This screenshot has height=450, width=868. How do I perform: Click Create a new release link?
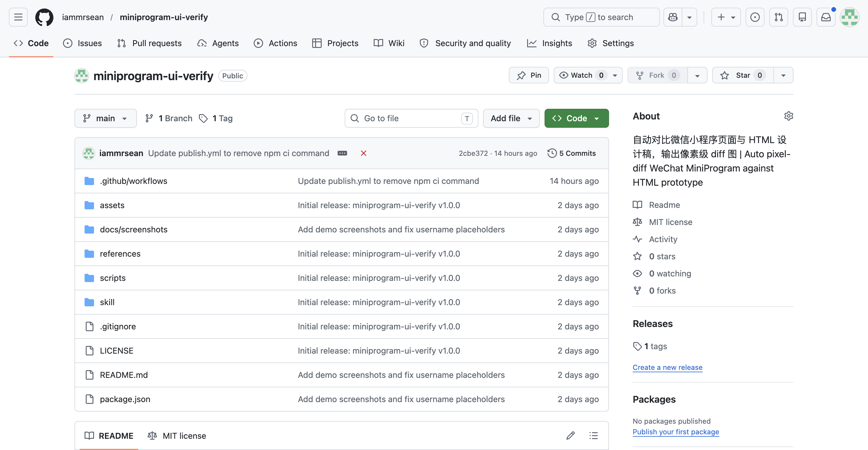point(668,368)
